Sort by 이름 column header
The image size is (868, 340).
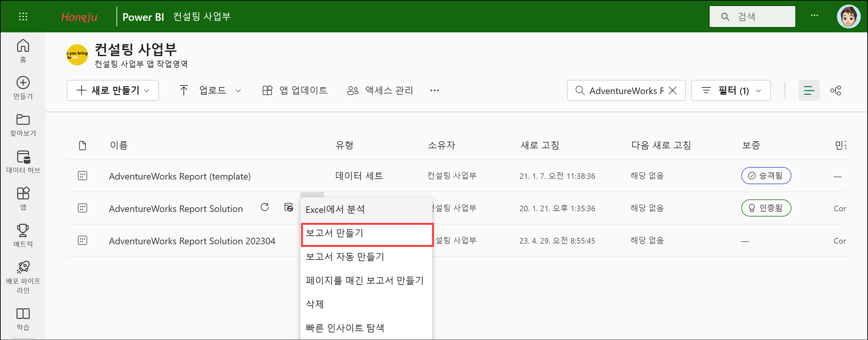(118, 145)
